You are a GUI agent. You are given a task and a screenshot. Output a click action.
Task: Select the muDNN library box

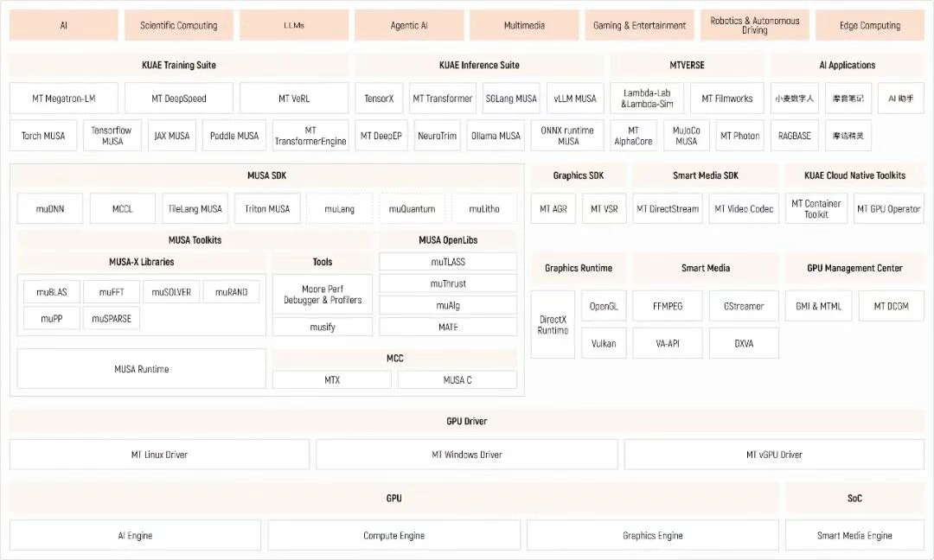click(x=49, y=209)
